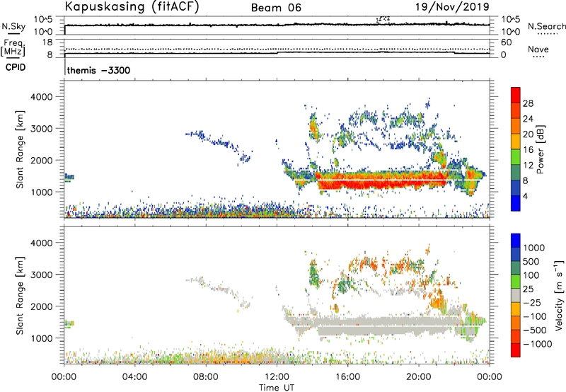Click the 4 tick on Power colorbar
This screenshot has width=566, height=392.
click(x=526, y=196)
